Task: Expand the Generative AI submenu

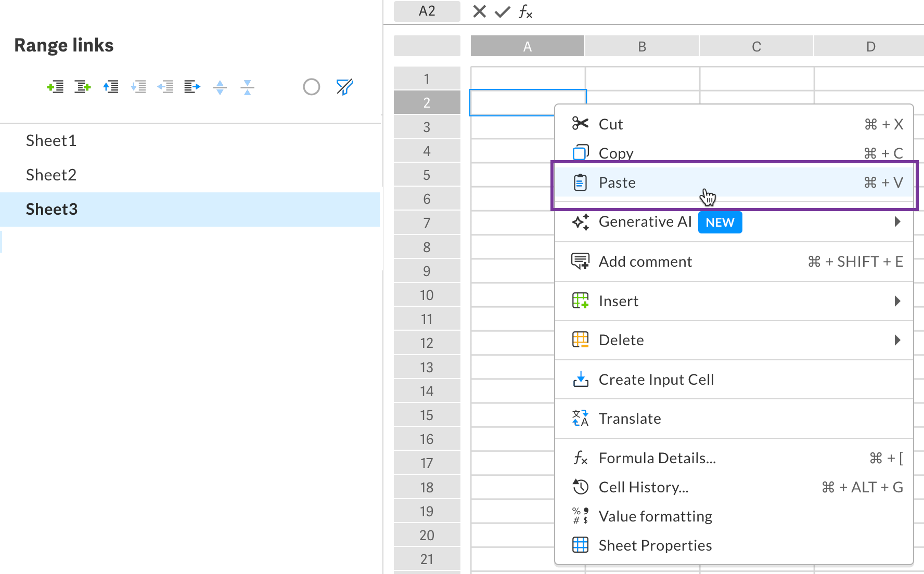Action: [897, 221]
